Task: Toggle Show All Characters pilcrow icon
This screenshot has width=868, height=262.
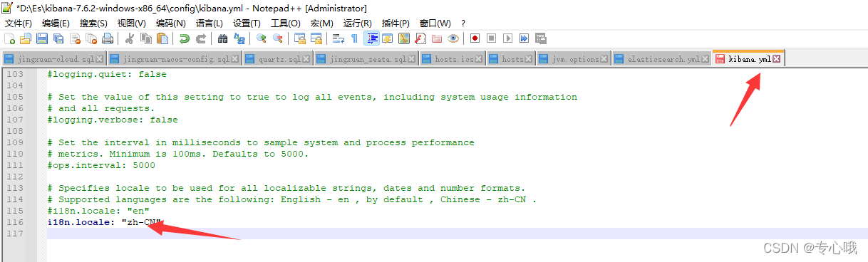Action: (355, 38)
